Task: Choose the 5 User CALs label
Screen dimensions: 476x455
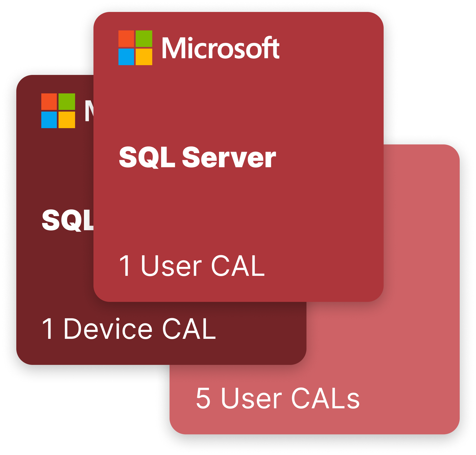Action: coord(278,398)
